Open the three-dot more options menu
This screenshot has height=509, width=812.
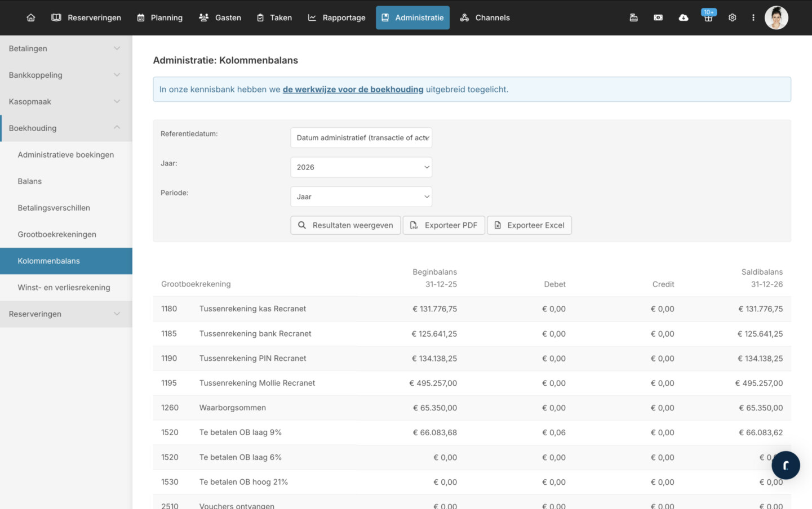point(753,17)
